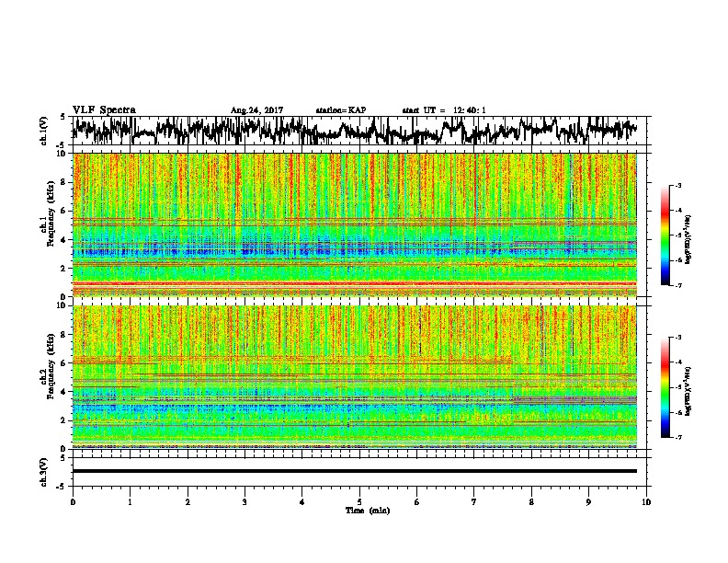Select the date text "Aug.24, 2017"
This screenshot has width=728, height=563.
pyautogui.click(x=256, y=110)
